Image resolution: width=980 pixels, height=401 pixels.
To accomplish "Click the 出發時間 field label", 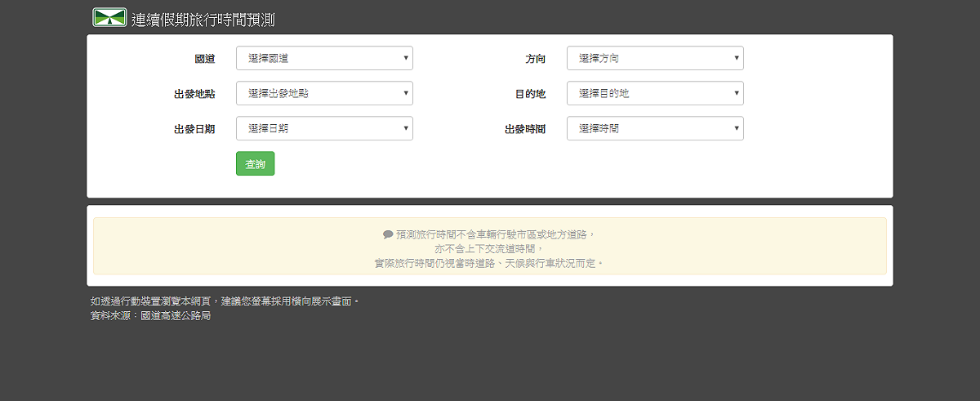I will [x=525, y=129].
